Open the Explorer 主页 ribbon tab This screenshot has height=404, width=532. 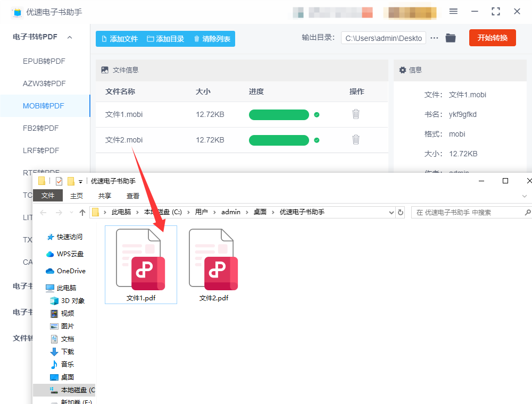click(x=76, y=196)
